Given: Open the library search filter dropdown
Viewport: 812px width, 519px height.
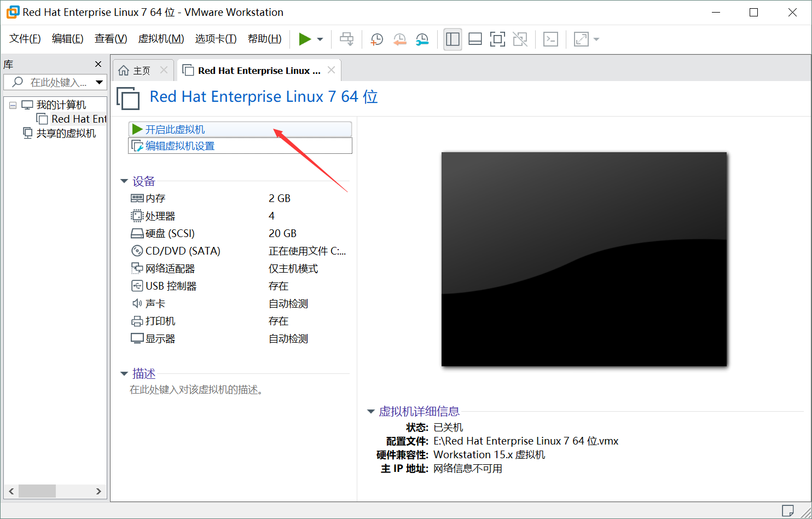Looking at the screenshot, I should click(x=100, y=83).
